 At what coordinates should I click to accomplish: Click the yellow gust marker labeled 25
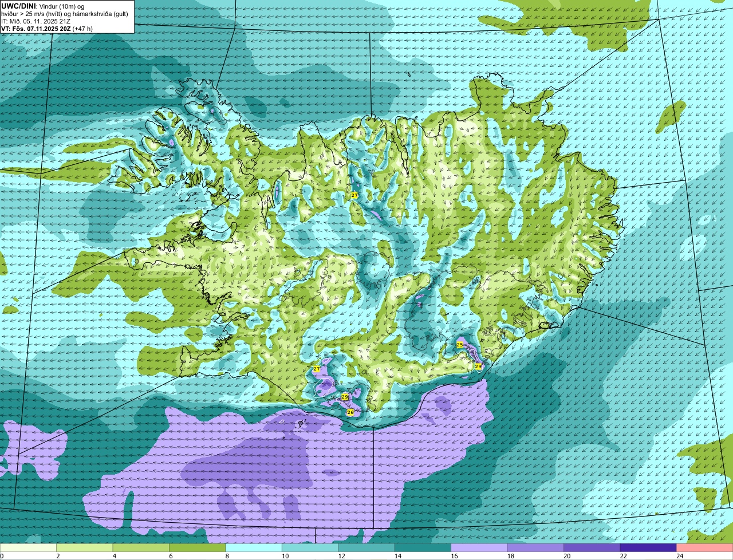(x=459, y=344)
